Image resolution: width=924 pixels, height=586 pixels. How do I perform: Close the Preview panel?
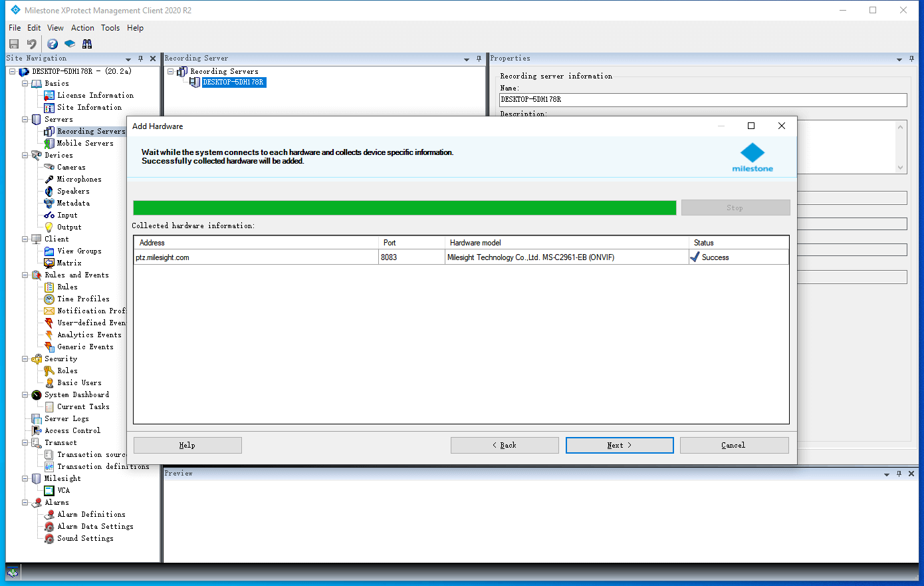(x=911, y=474)
